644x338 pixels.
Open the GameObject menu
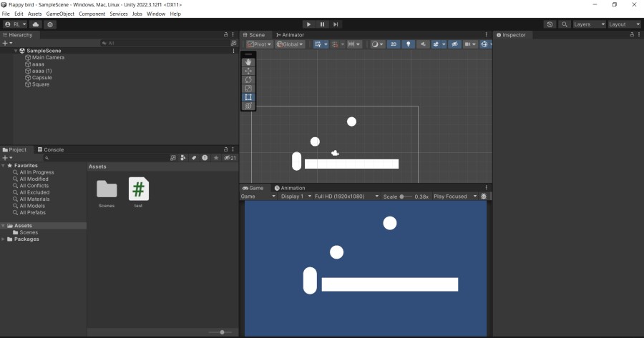[60, 14]
